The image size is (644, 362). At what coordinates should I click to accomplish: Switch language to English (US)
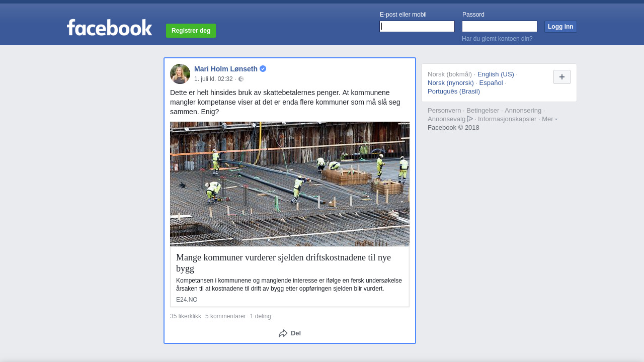tap(496, 74)
